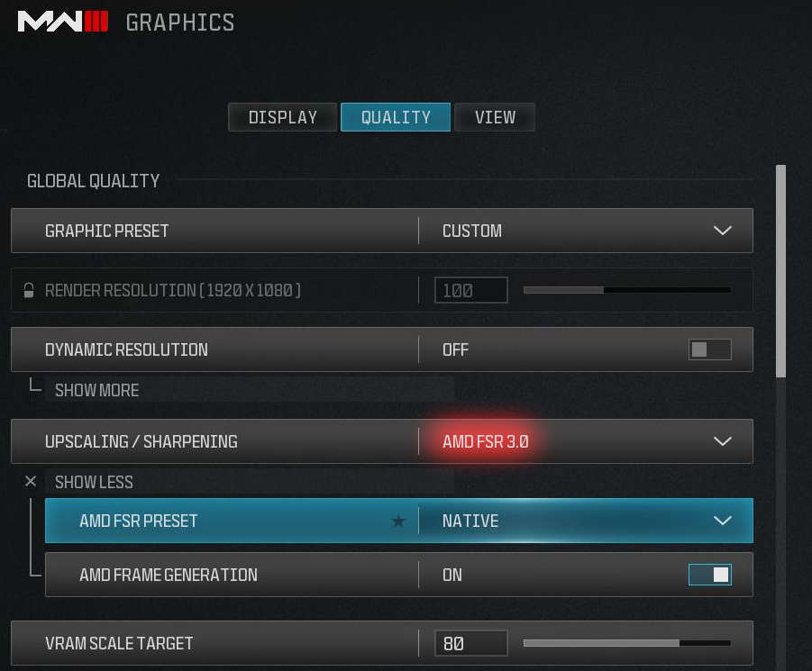The image size is (812, 671).
Task: Click the MW III logo
Action: [x=63, y=22]
